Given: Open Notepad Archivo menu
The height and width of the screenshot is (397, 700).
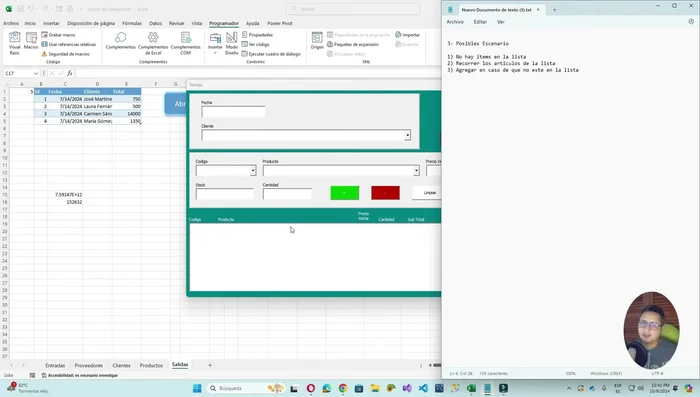Looking at the screenshot, I should [455, 22].
